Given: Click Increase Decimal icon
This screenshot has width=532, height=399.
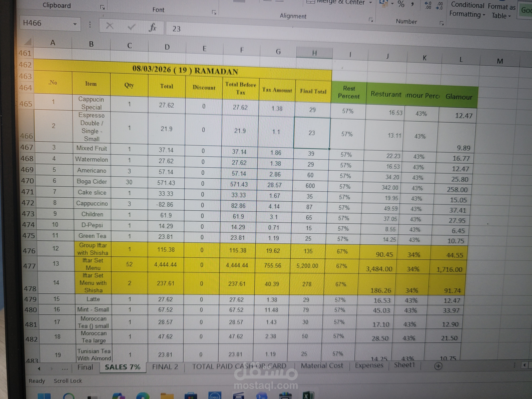Looking at the screenshot, I should (428, 5).
